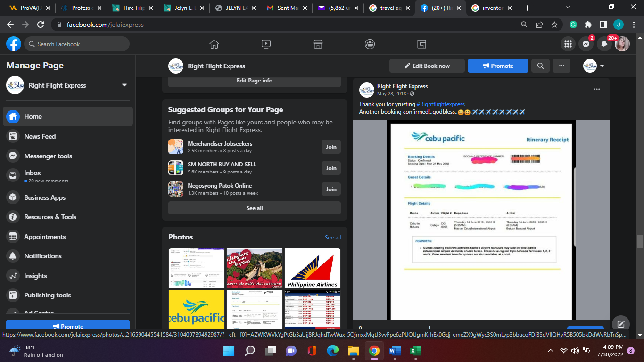
Task: Join Negosyong Patok Online group
Action: (331, 189)
